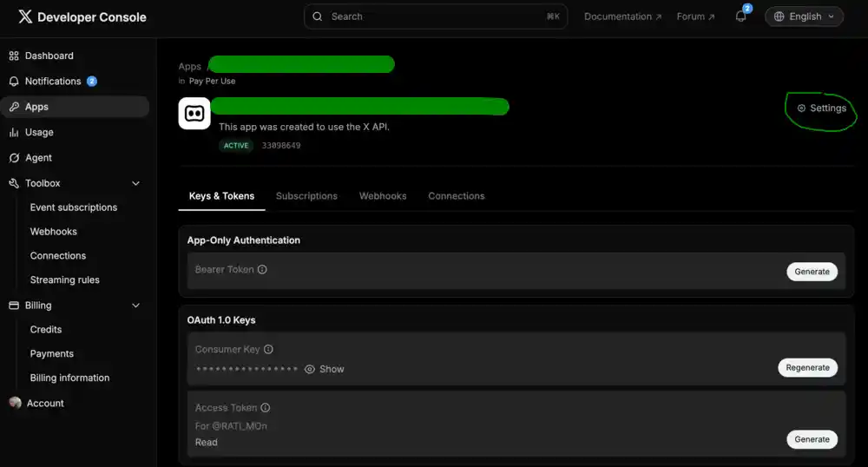Viewport: 868px width, 467px height.
Task: Open Event subscriptions in sidebar
Action: tap(74, 207)
